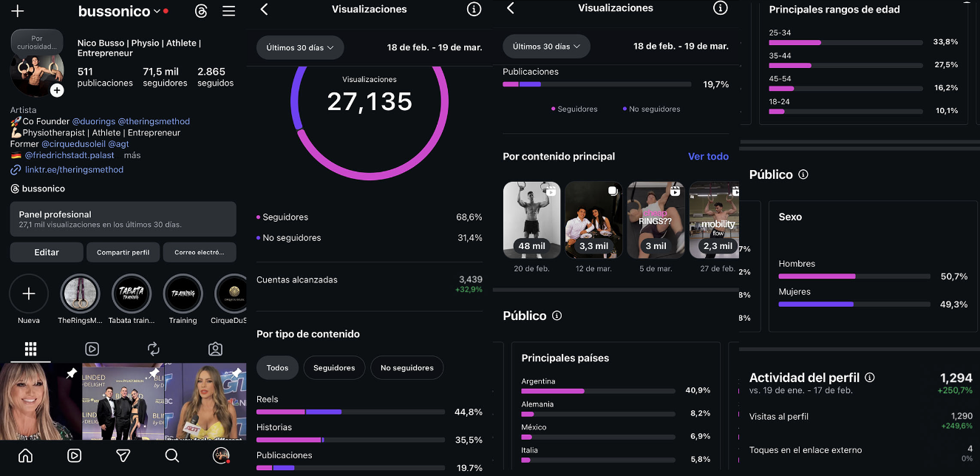Open direct messages paper plane icon
The height and width of the screenshot is (476, 980).
(x=123, y=455)
